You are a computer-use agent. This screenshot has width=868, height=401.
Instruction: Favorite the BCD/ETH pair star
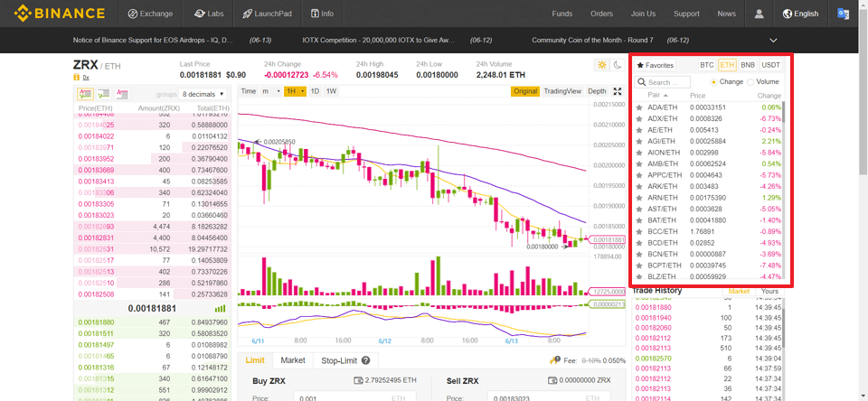[x=639, y=243]
